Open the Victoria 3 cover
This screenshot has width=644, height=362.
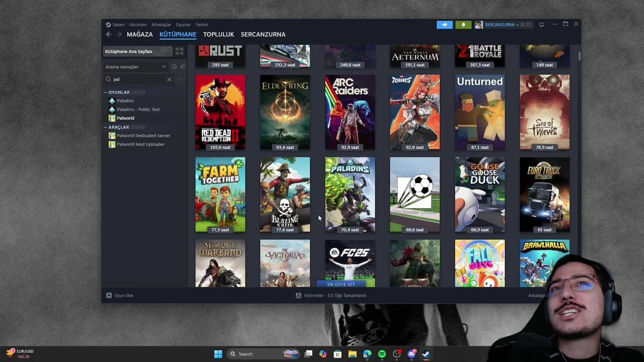(x=285, y=263)
